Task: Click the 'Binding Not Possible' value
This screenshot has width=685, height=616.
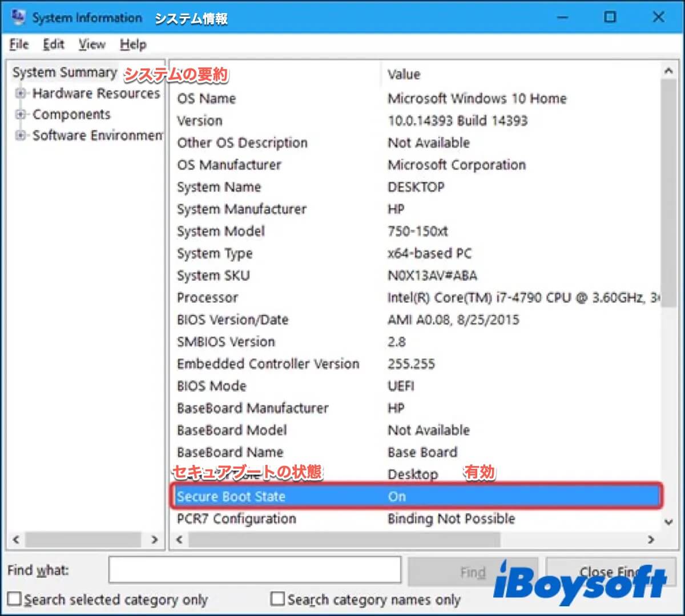Action: [x=452, y=518]
